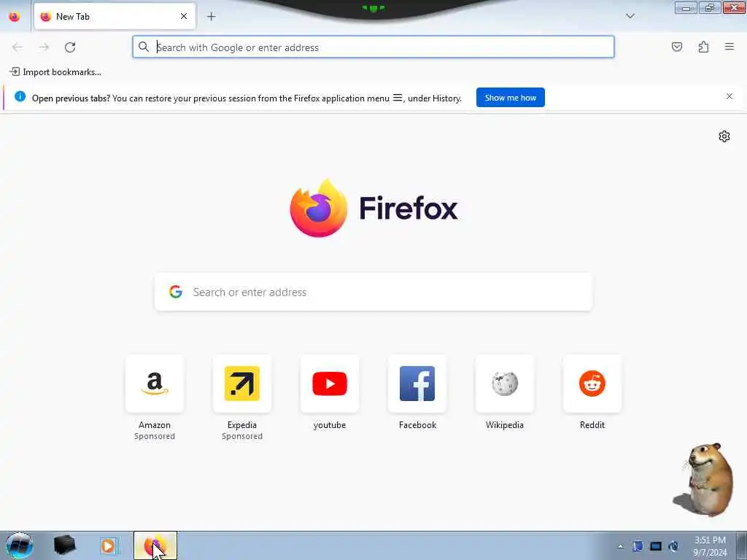Open the Extensions puzzle icon

tap(703, 47)
